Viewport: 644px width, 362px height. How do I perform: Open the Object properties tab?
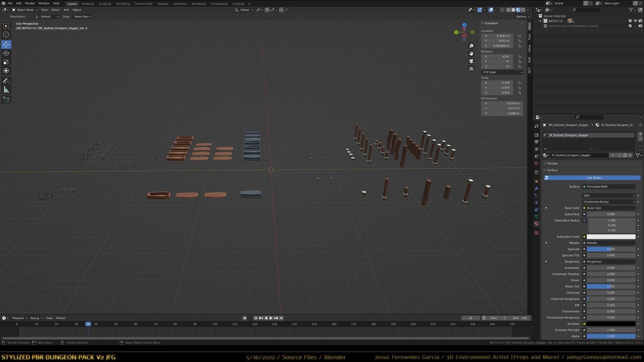pos(536,181)
